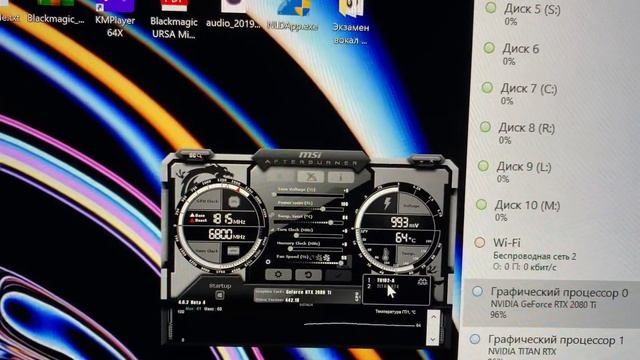Select Диск 8 (R:) in Task Manager
640x360 pixels.
point(553,133)
